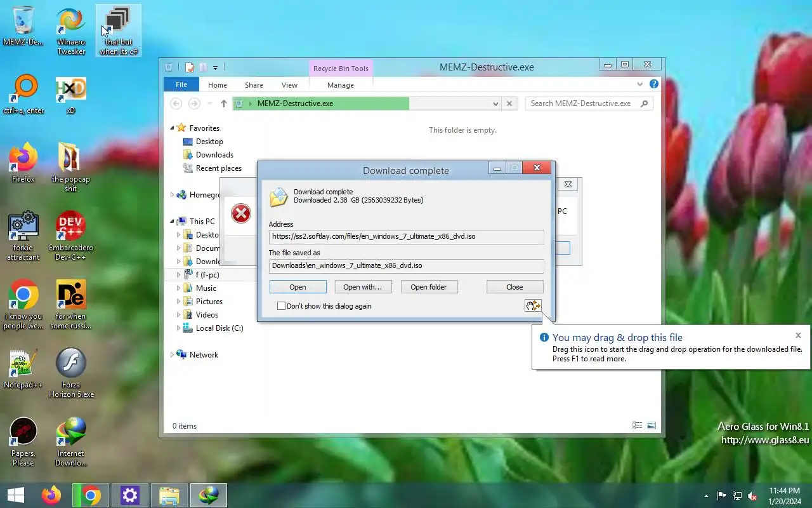The image size is (812, 508).
Task: Select the Recycle Bin Tools contextual tab
Action: (341, 69)
